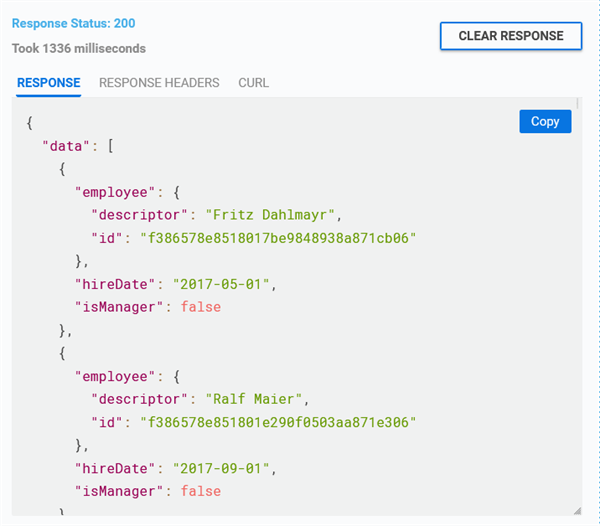Click the hireDate value "2017-09-01"

tap(221, 469)
